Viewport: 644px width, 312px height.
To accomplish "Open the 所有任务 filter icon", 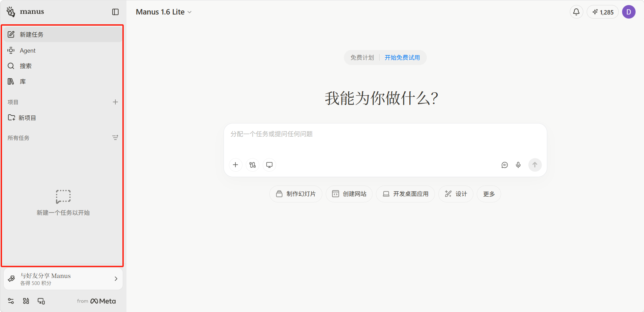I will click(115, 138).
